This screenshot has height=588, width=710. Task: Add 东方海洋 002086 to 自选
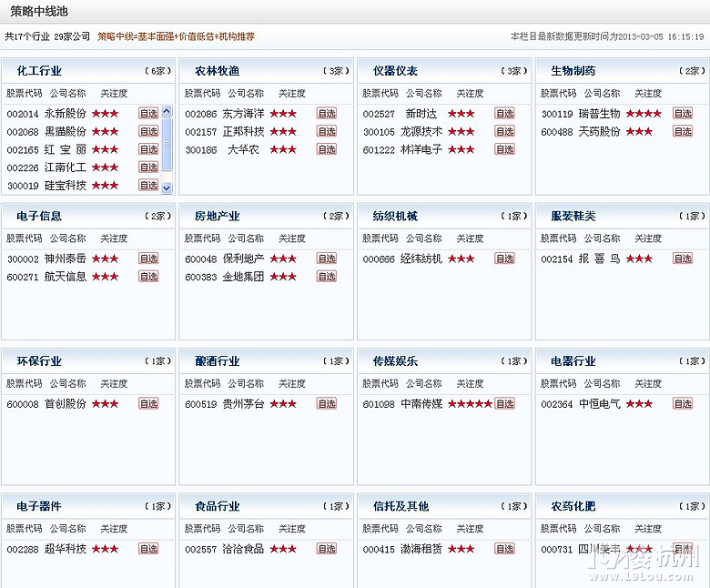coord(327,113)
